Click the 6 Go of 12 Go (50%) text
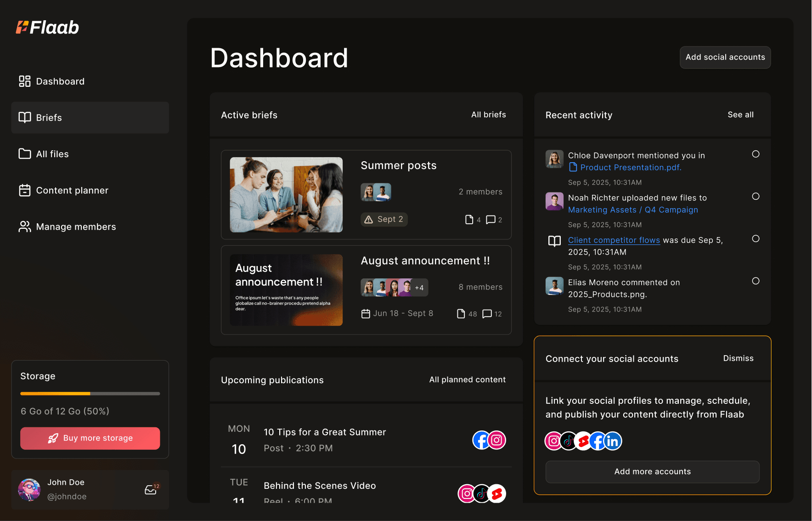Screen dimensions: 812x521 click(65, 411)
